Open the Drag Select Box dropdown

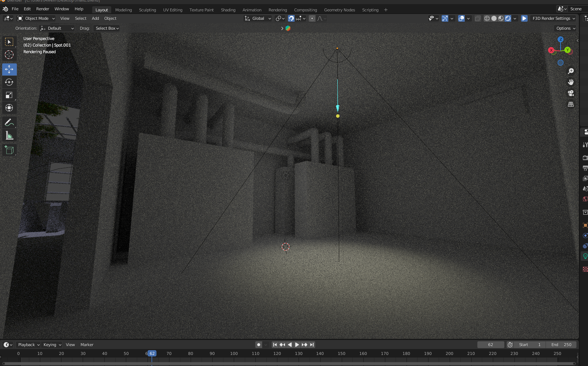[107, 28]
